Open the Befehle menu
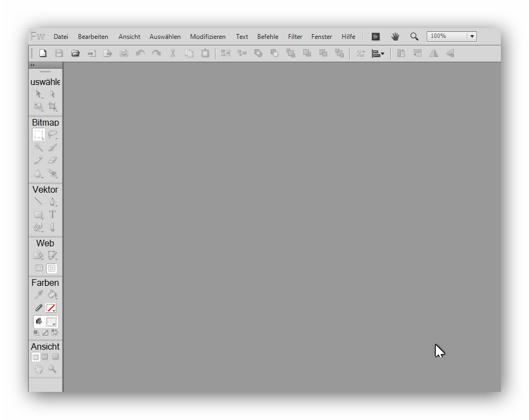Viewport: 529px width, 420px height. [267, 36]
